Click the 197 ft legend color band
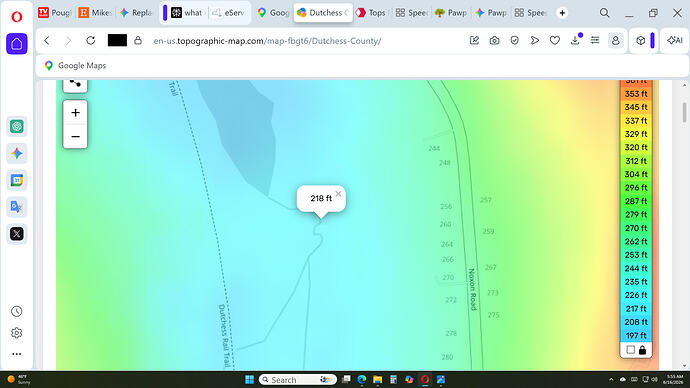Image resolution: width=690 pixels, height=388 pixels. [636, 336]
